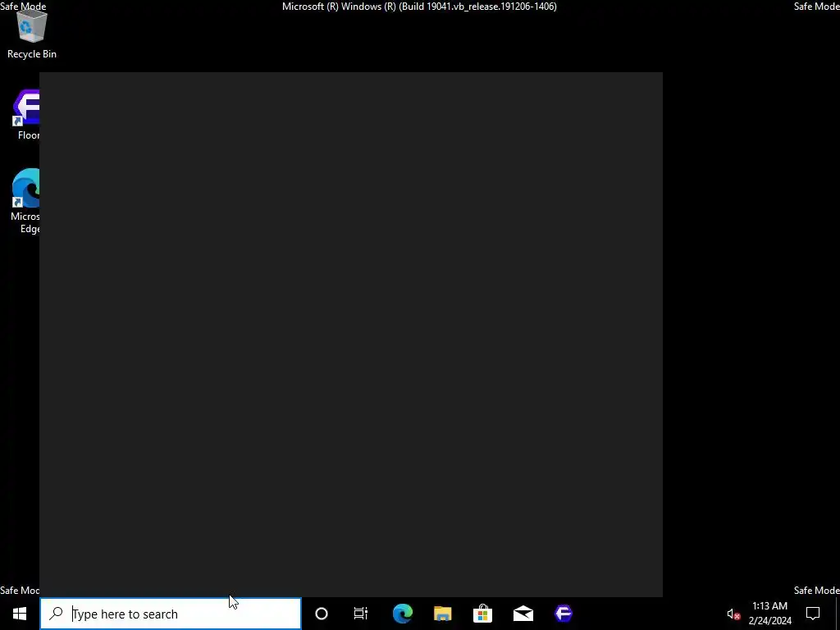Open Microsoft Store from the taskbar
Viewport: 840px width, 630px height.
(482, 614)
